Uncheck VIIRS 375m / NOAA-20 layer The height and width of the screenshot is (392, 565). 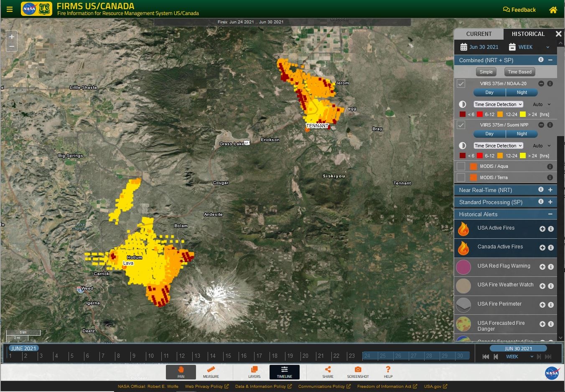point(461,83)
